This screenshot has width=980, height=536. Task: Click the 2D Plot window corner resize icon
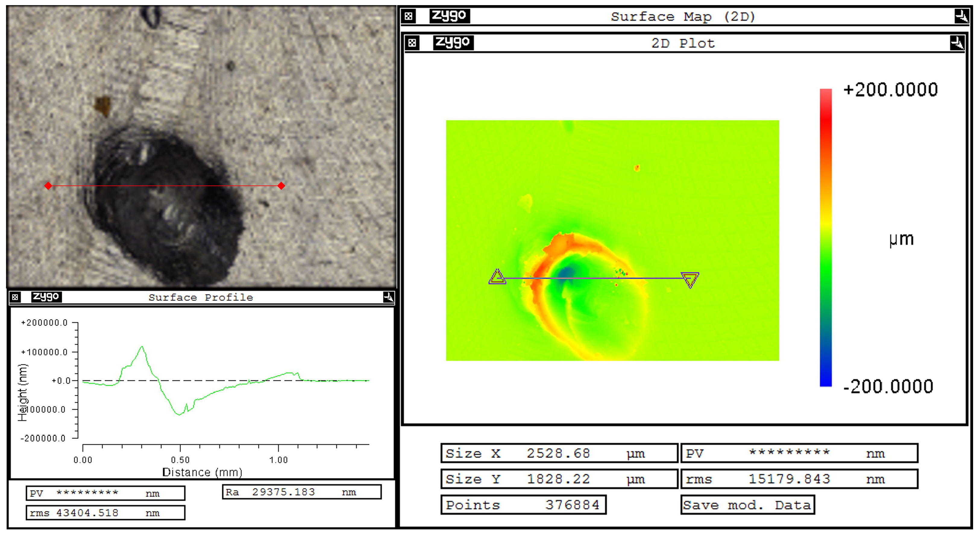coord(957,42)
